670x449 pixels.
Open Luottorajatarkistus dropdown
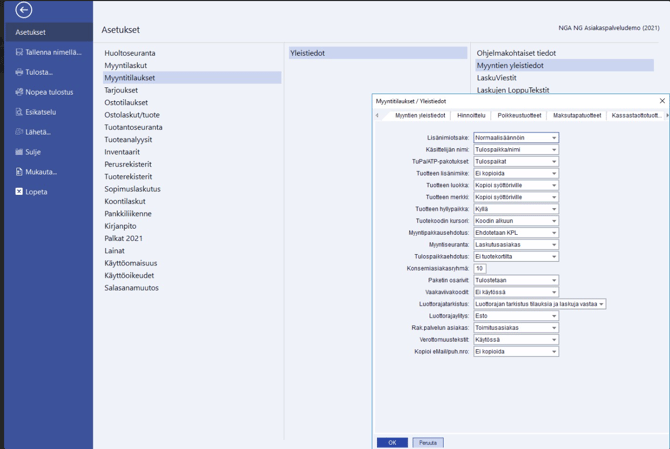[539, 304]
